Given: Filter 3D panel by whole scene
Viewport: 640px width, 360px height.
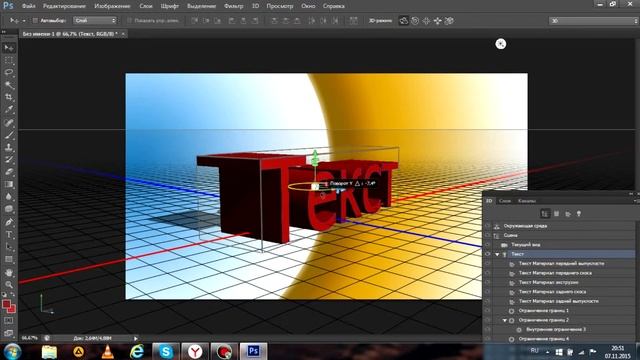Looking at the screenshot, I should click(545, 213).
